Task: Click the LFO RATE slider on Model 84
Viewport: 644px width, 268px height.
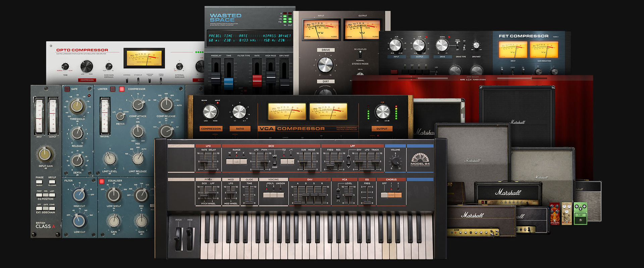Action: click(204, 161)
